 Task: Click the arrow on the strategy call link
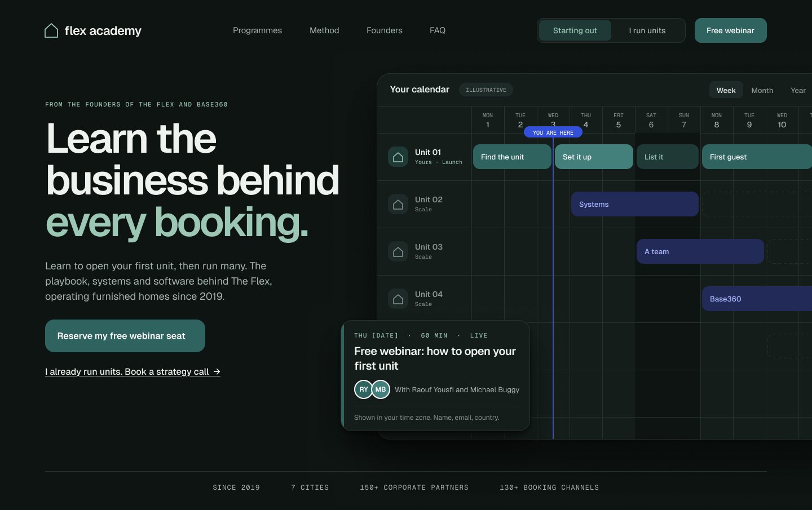tap(217, 372)
